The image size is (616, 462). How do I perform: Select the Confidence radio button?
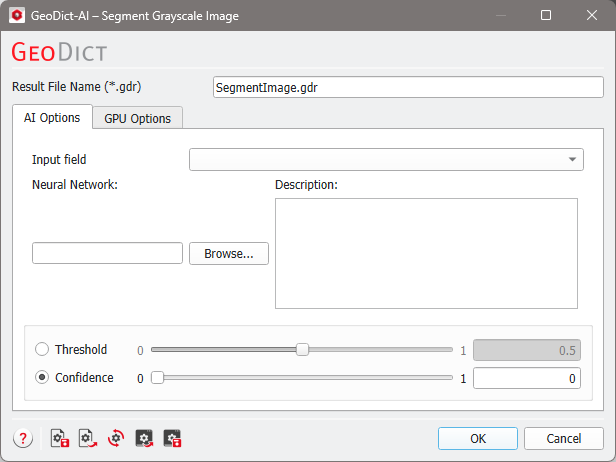tap(42, 377)
